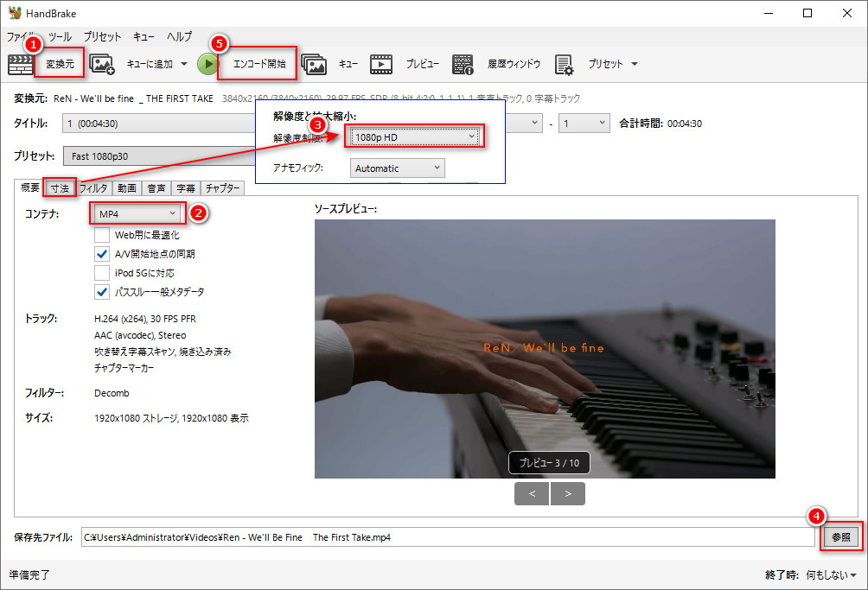The width and height of the screenshot is (868, 590).
Task: Open the activity log window icon
Action: click(x=463, y=64)
